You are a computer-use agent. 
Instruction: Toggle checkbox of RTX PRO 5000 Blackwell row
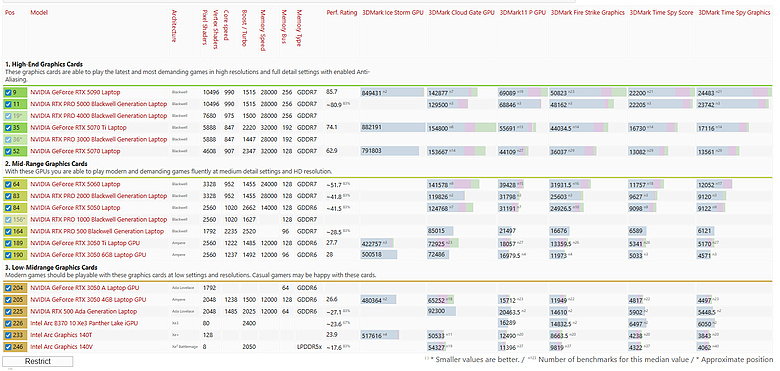coord(8,104)
